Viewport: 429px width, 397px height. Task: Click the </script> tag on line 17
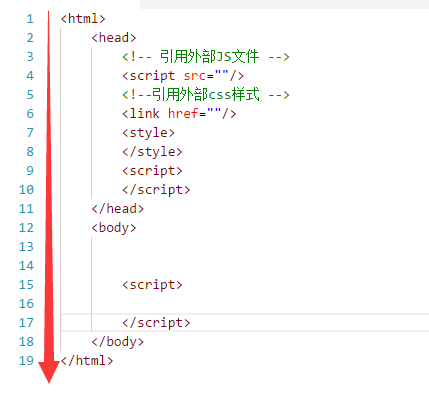(156, 323)
